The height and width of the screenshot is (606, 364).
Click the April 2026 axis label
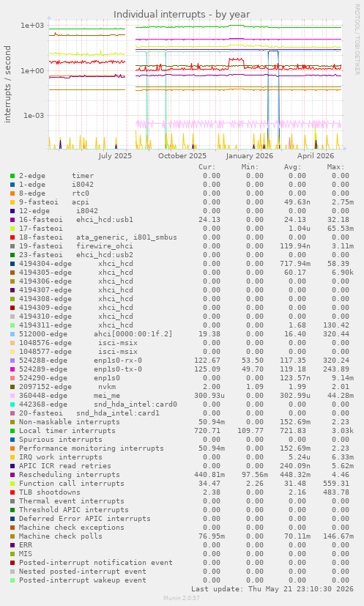pos(316,156)
